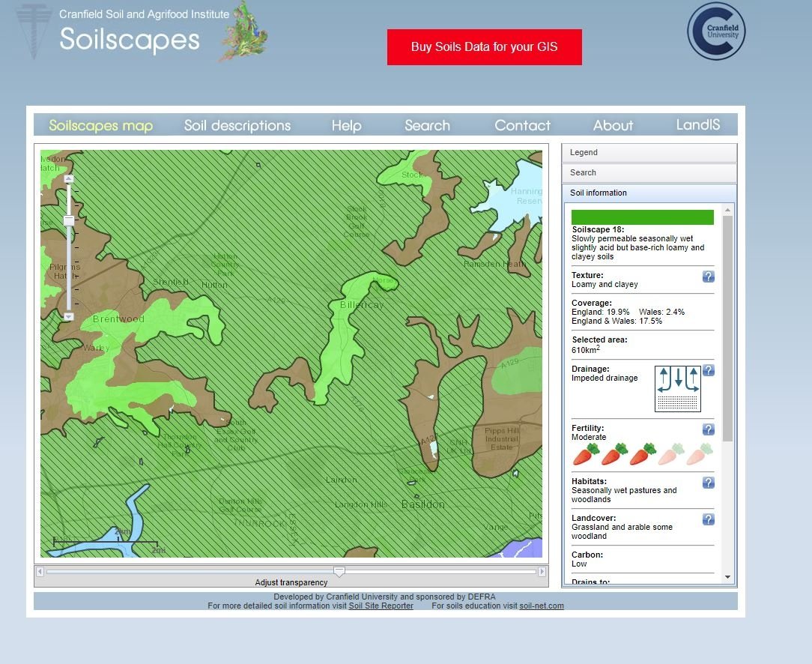Open the About tab
Image resolution: width=812 pixels, height=664 pixels.
click(613, 125)
